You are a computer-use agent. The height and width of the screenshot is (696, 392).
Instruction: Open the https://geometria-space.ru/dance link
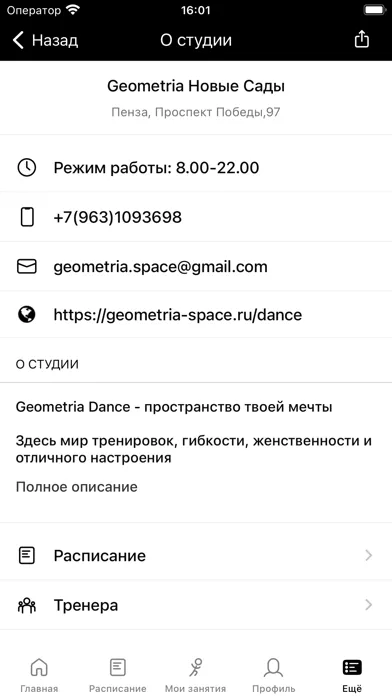click(178, 315)
